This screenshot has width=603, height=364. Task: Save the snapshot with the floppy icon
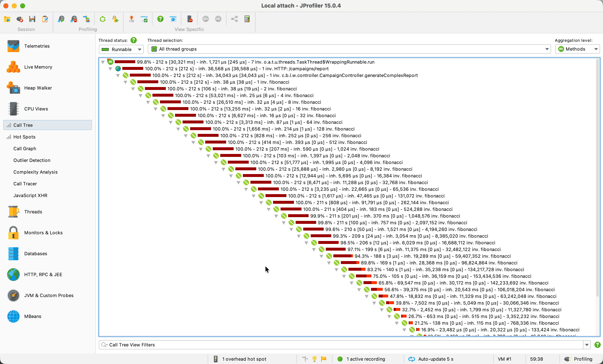(x=32, y=19)
